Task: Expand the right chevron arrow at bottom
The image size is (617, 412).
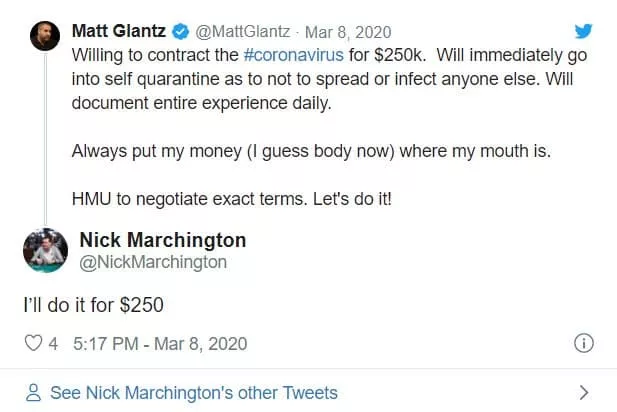Action: (x=584, y=393)
